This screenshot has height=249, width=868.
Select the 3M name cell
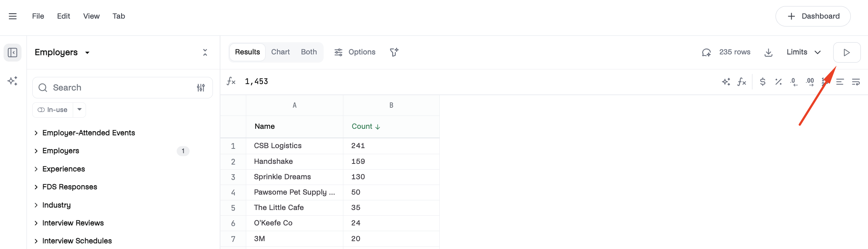point(295,239)
